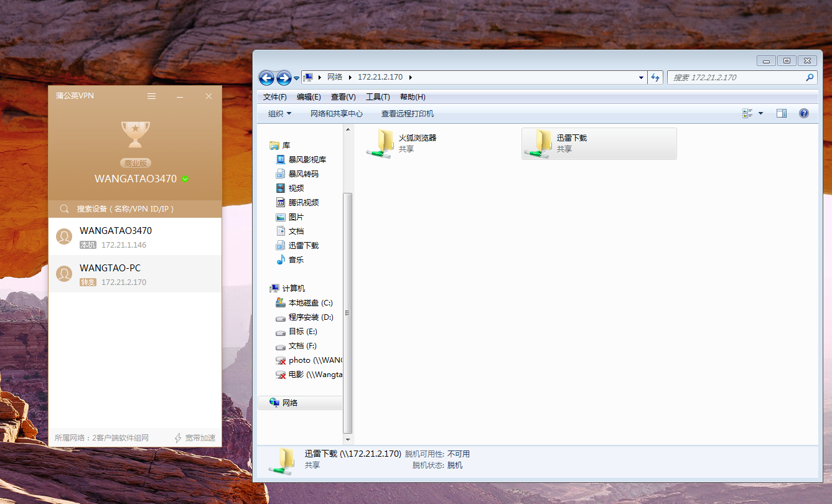Click WANGTAO-PC device avatar icon

click(x=63, y=274)
